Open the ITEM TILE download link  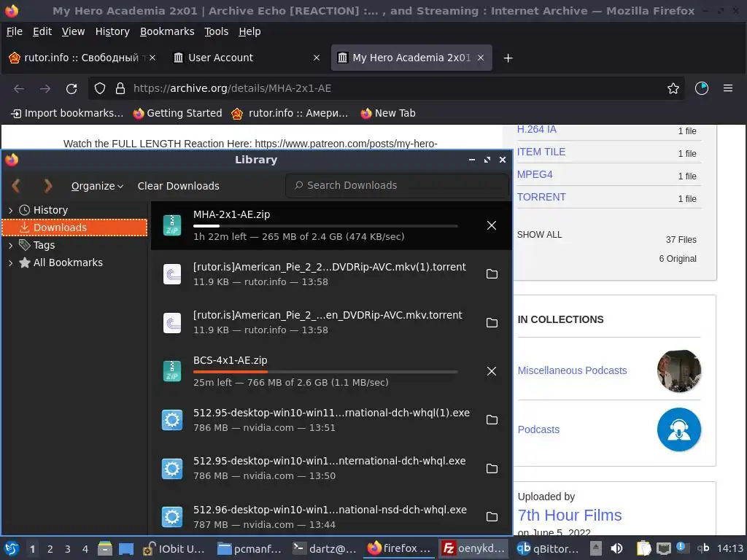point(541,152)
